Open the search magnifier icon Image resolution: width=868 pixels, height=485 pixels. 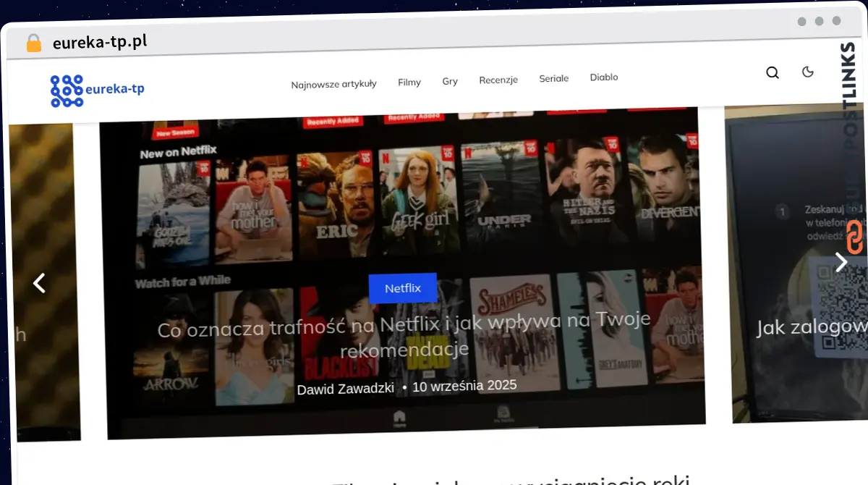773,72
